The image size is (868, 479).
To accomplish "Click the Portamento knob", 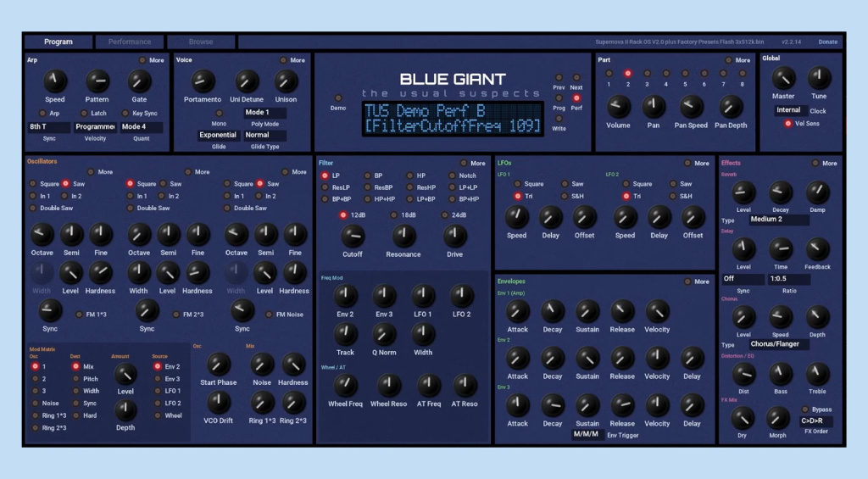I will pyautogui.click(x=203, y=81).
